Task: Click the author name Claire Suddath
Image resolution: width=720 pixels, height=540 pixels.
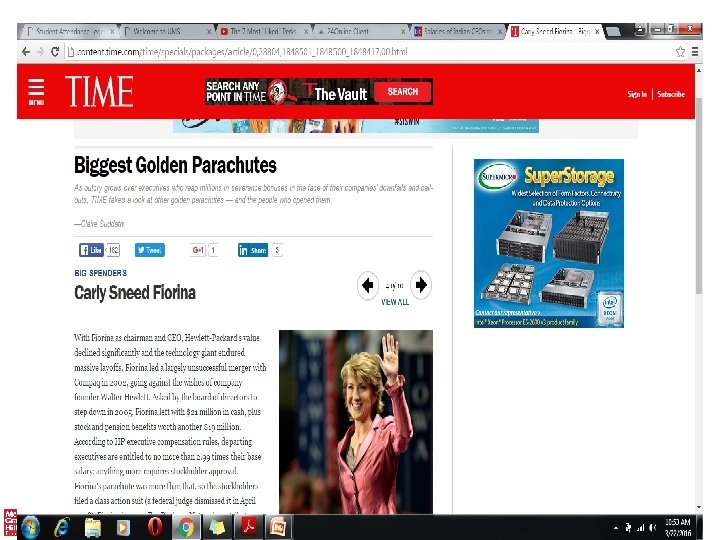Action: [x=99, y=224]
